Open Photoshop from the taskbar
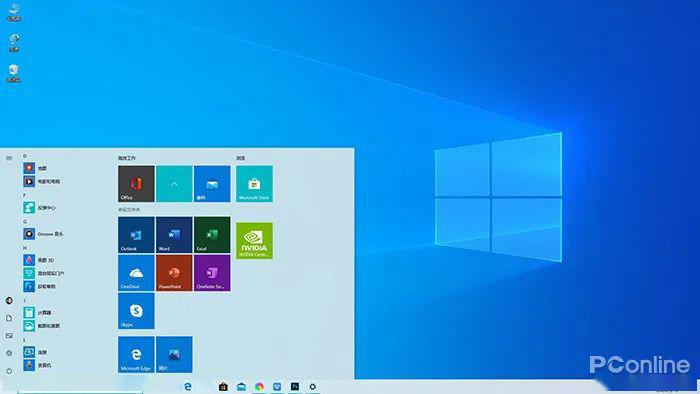 (x=295, y=386)
